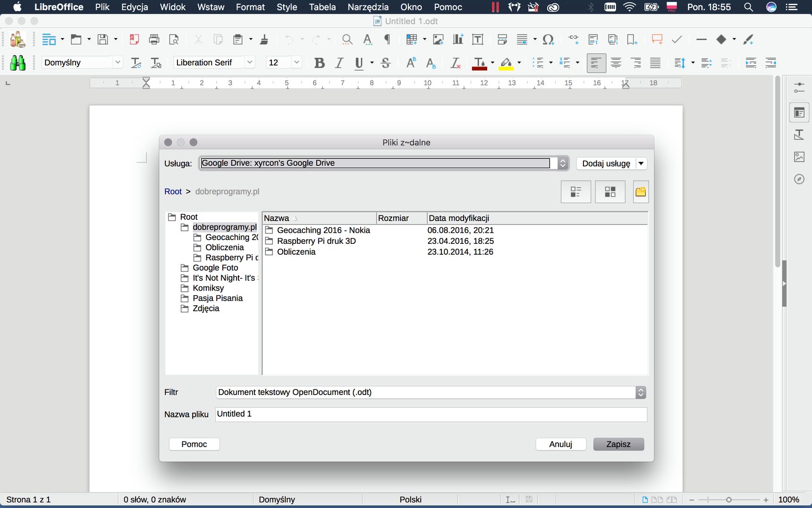The height and width of the screenshot is (508, 812).
Task: Toggle numbered list button
Action: [x=565, y=63]
